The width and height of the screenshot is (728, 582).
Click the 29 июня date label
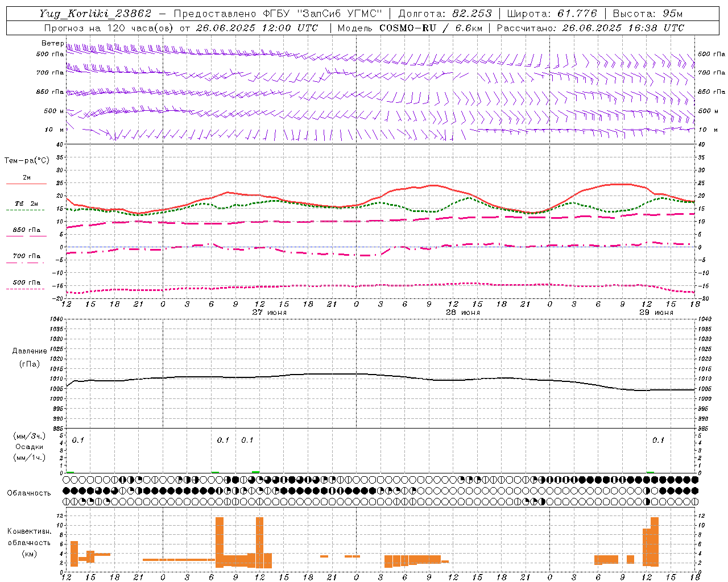(x=656, y=313)
